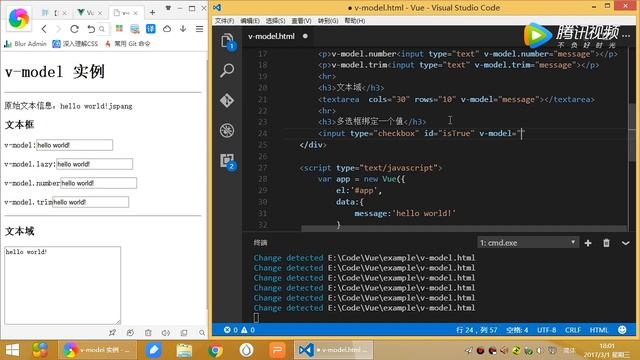The image size is (640, 360).
Task: Click the more actions ellipsis in editor
Action: click(x=626, y=36)
